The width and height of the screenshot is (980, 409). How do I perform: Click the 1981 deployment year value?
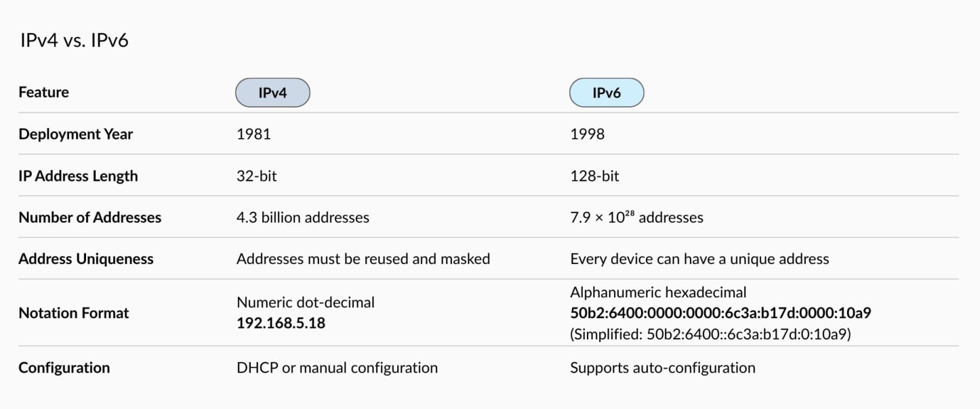[x=253, y=134]
